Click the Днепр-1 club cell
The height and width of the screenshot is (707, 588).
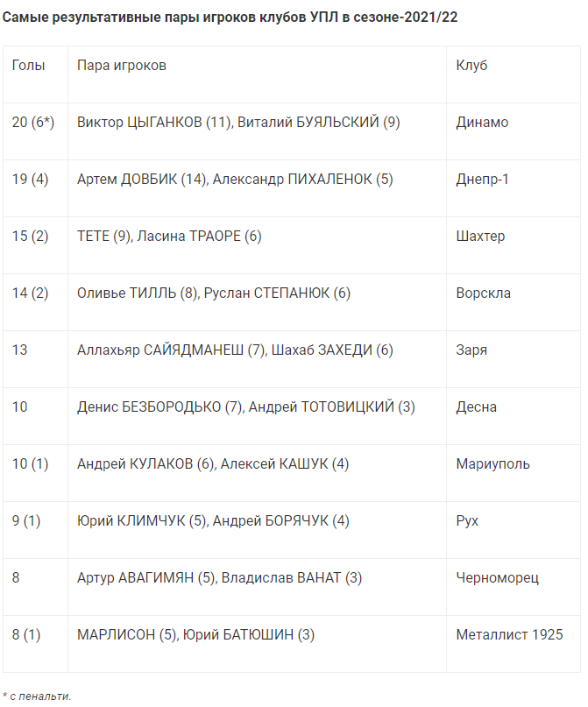coord(483,180)
